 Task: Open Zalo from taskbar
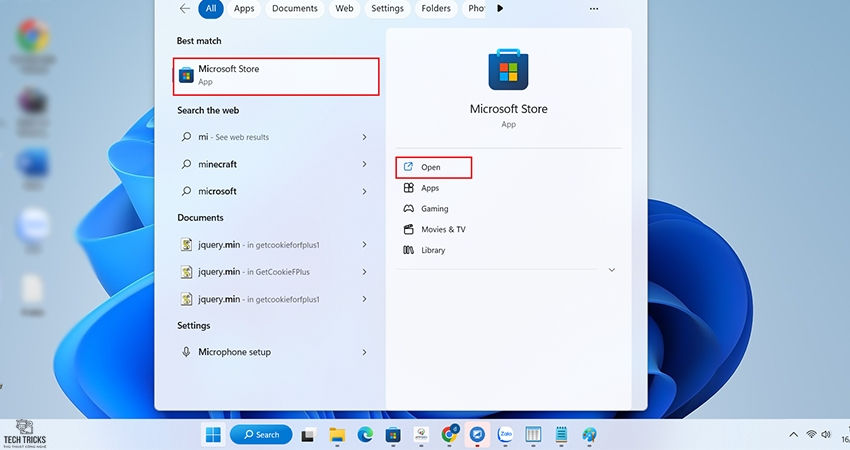point(505,434)
